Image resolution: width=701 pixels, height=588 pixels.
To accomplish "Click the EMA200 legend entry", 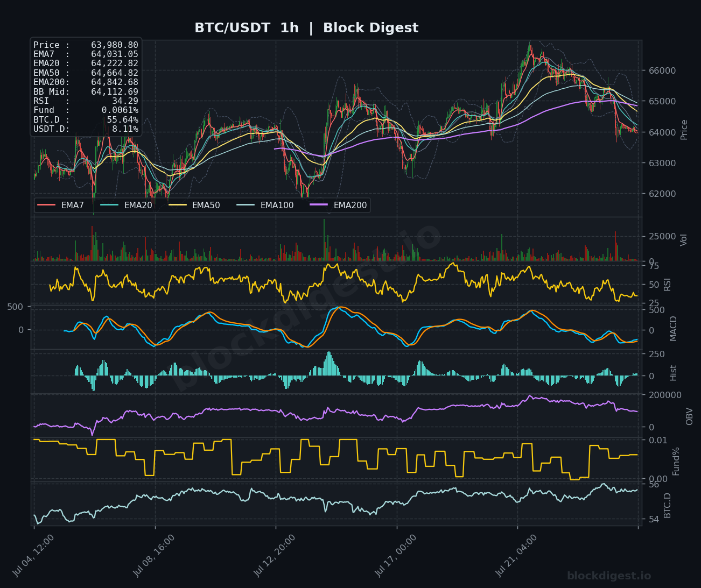I will [x=338, y=205].
